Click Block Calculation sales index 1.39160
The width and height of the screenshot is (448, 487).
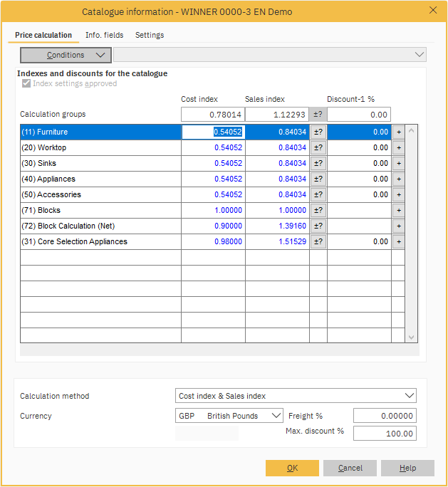(x=278, y=226)
